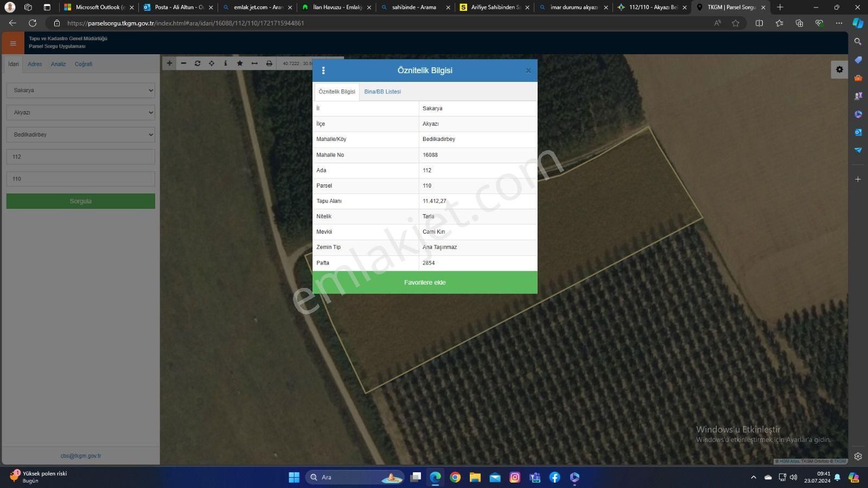This screenshot has width=868, height=488.
Task: Click Zemin Tip value Ana Taşınmaz
Action: (439, 247)
